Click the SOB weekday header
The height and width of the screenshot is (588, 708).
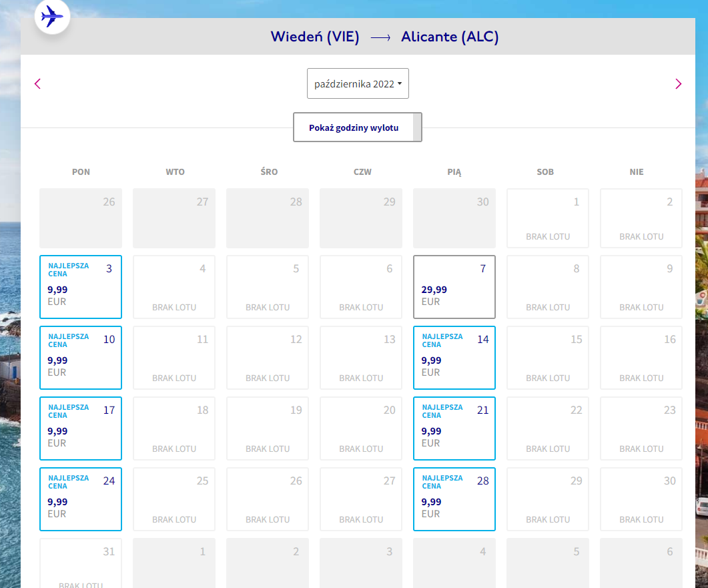pos(545,172)
